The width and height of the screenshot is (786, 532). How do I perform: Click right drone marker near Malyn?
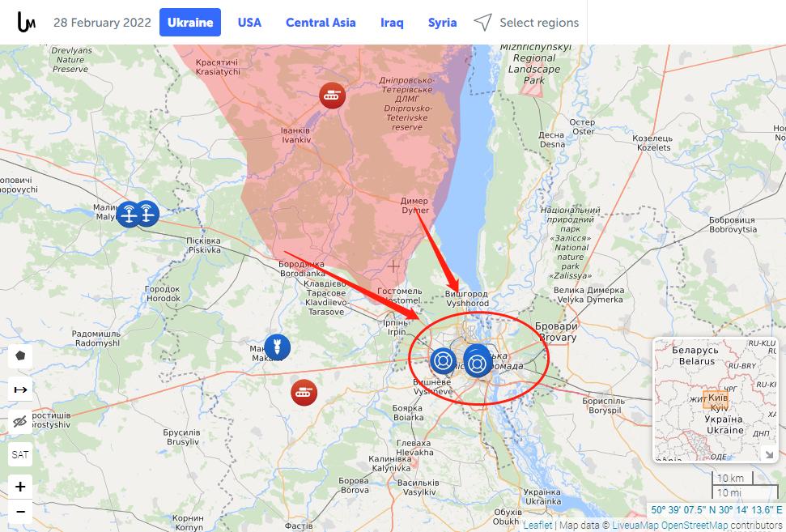click(147, 214)
